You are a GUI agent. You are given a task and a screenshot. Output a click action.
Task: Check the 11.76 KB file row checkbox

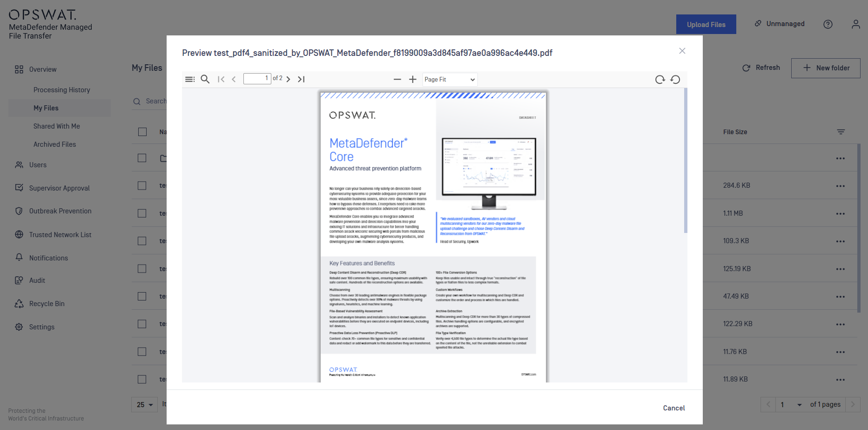click(x=142, y=352)
